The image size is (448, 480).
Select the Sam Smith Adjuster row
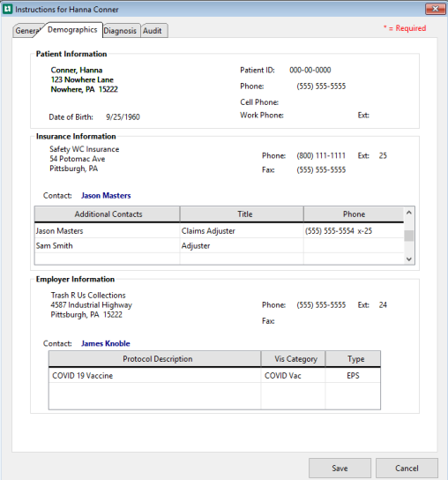click(219, 245)
